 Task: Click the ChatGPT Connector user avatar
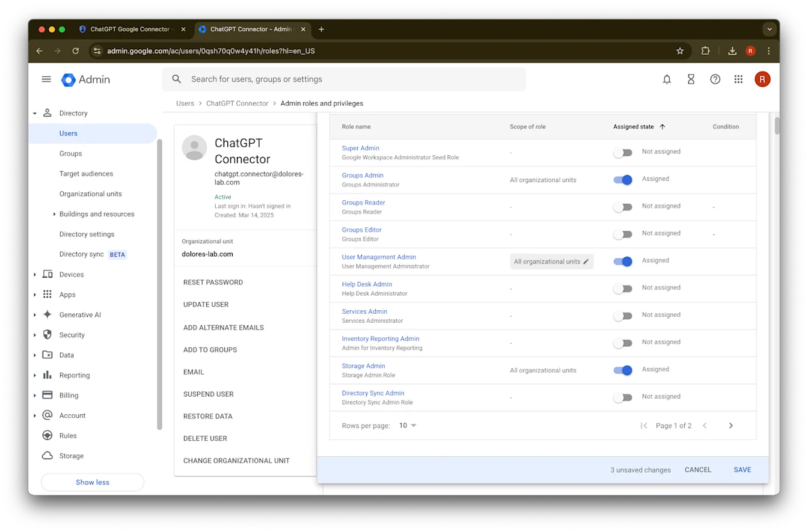[194, 148]
